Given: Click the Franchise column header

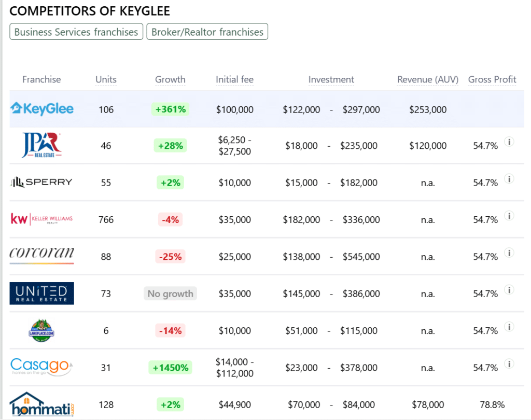Looking at the screenshot, I should click(x=41, y=79).
